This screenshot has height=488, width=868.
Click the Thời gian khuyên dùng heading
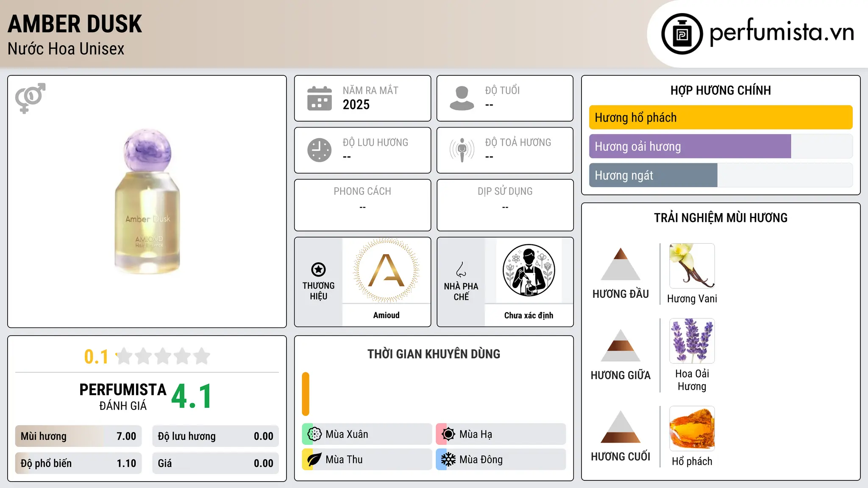pos(434,354)
